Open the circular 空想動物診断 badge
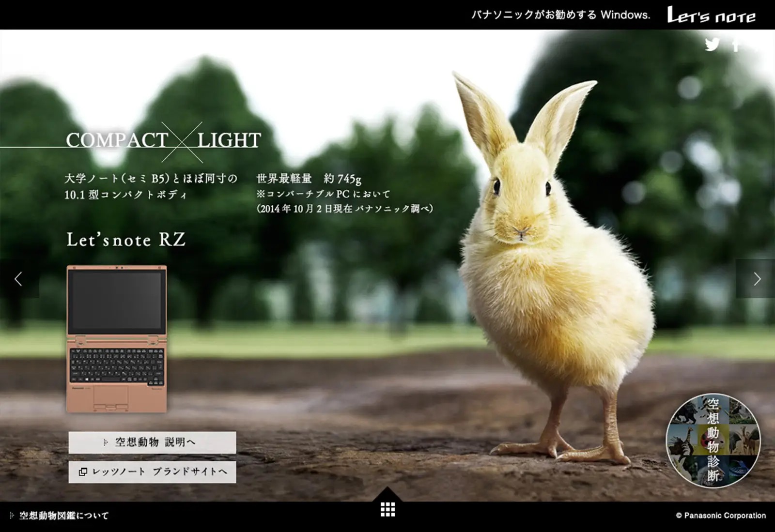The height and width of the screenshot is (532, 775). (x=713, y=440)
